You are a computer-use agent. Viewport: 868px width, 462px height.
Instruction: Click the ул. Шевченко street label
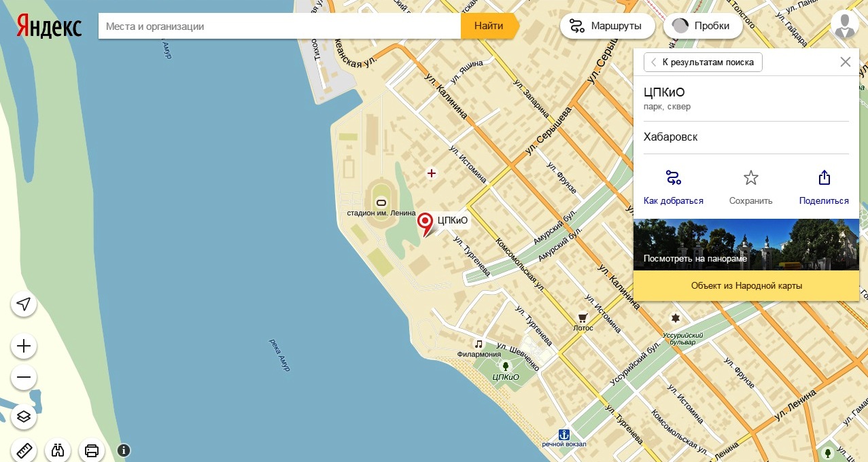point(519,356)
